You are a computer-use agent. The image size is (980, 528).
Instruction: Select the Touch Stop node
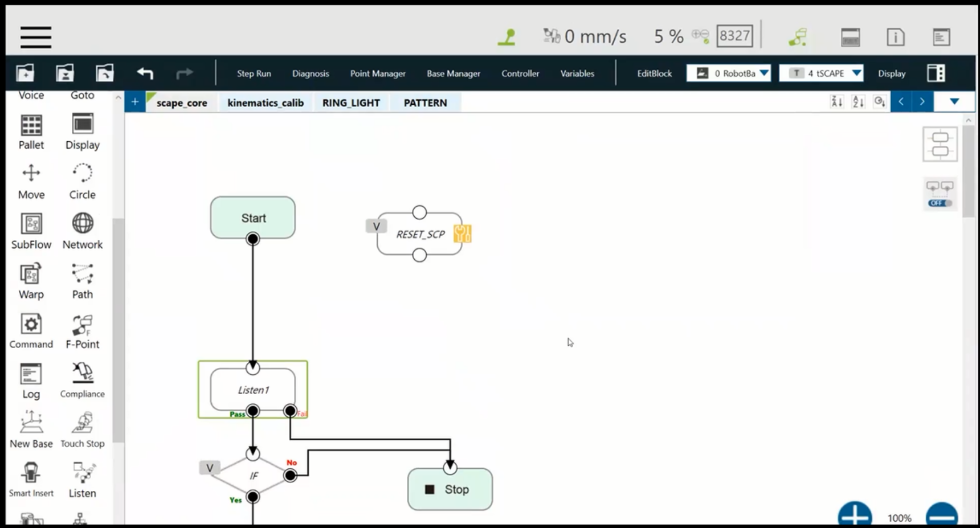(x=83, y=431)
